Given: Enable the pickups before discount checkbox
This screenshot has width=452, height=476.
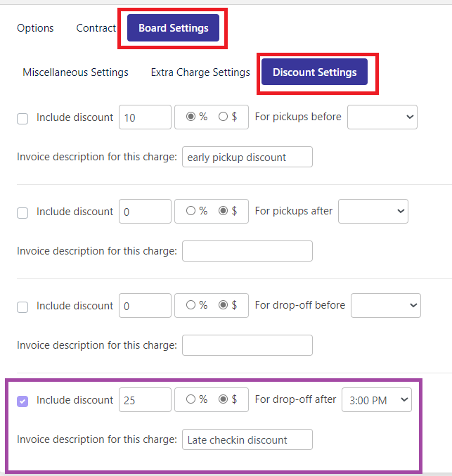Looking at the screenshot, I should click(x=22, y=119).
